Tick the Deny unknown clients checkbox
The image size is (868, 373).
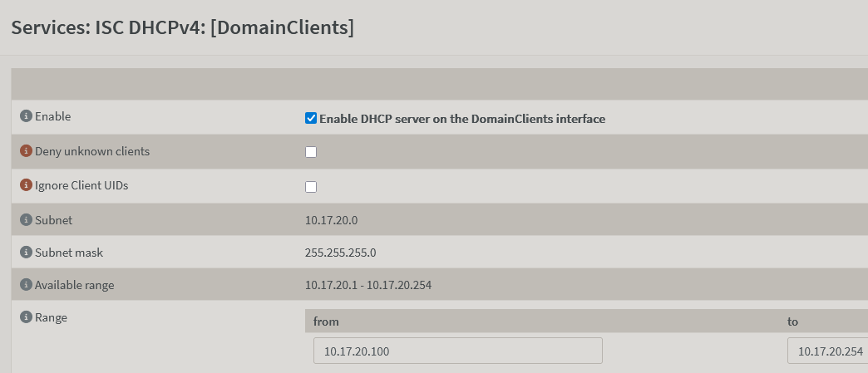(311, 152)
